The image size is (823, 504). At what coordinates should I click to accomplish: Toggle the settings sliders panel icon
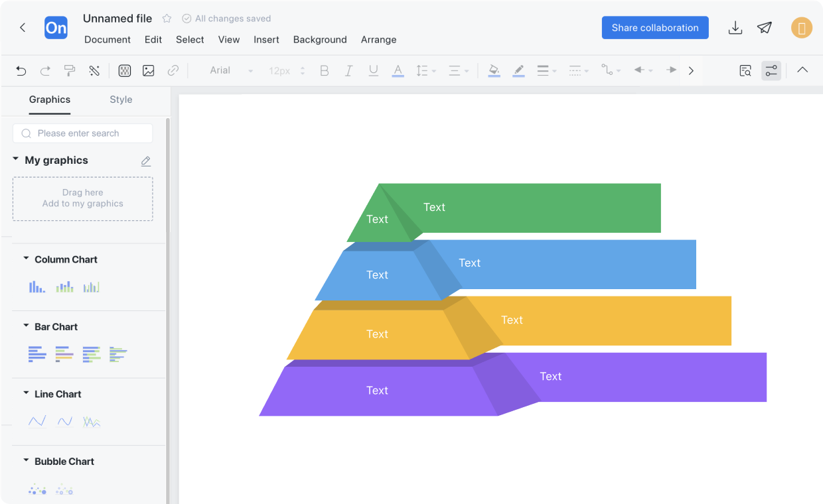click(771, 70)
